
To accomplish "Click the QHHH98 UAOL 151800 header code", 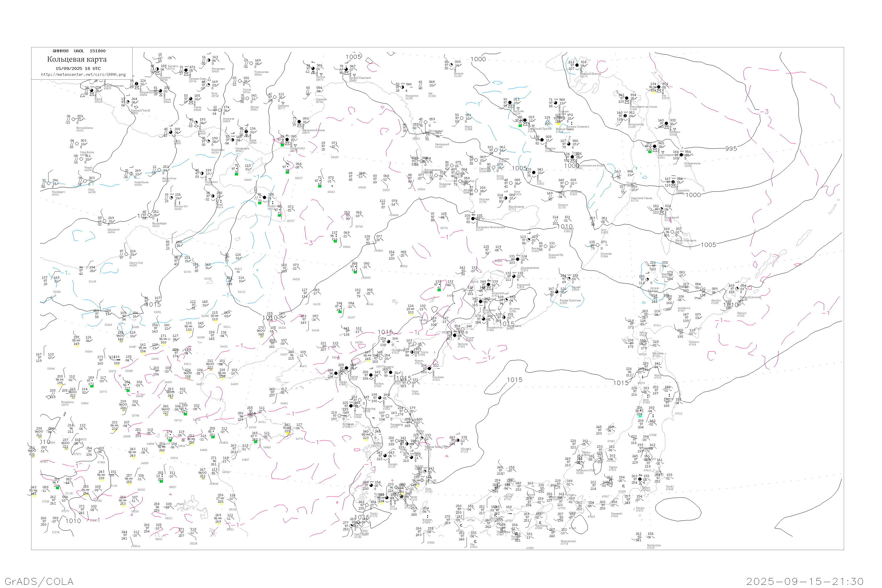I will (79, 51).
